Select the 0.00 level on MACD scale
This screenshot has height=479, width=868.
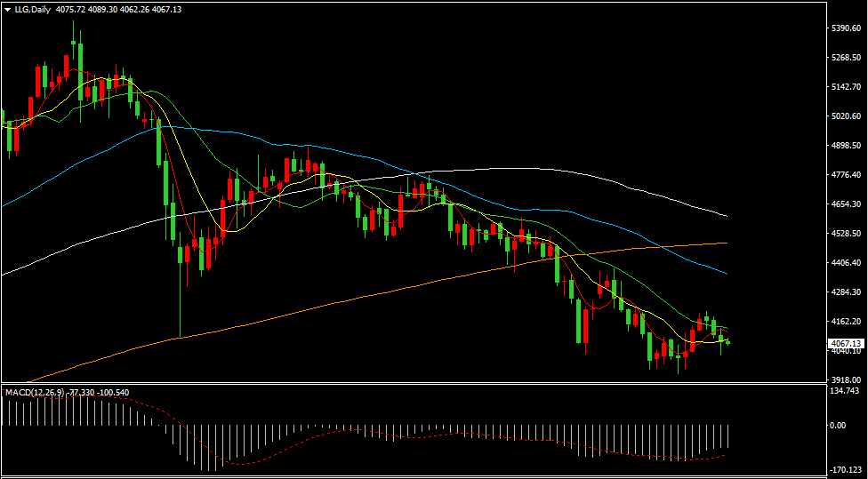838,426
